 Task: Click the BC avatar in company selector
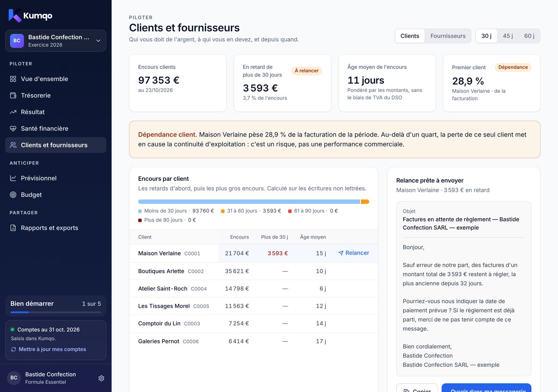click(17, 41)
